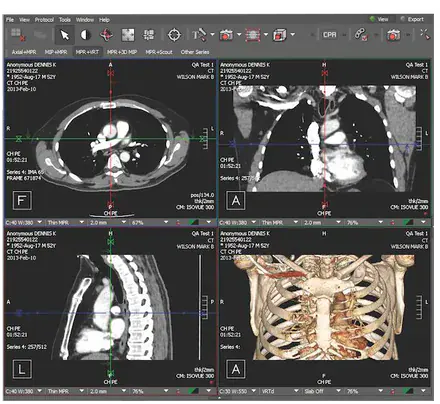Click the 3D ribcage volume rendering
The height and width of the screenshot is (404, 440).
coord(323,307)
